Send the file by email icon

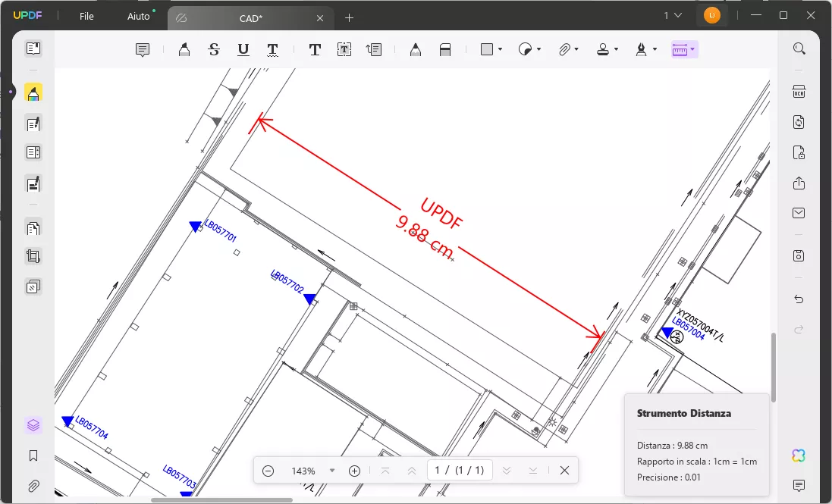pyautogui.click(x=799, y=213)
